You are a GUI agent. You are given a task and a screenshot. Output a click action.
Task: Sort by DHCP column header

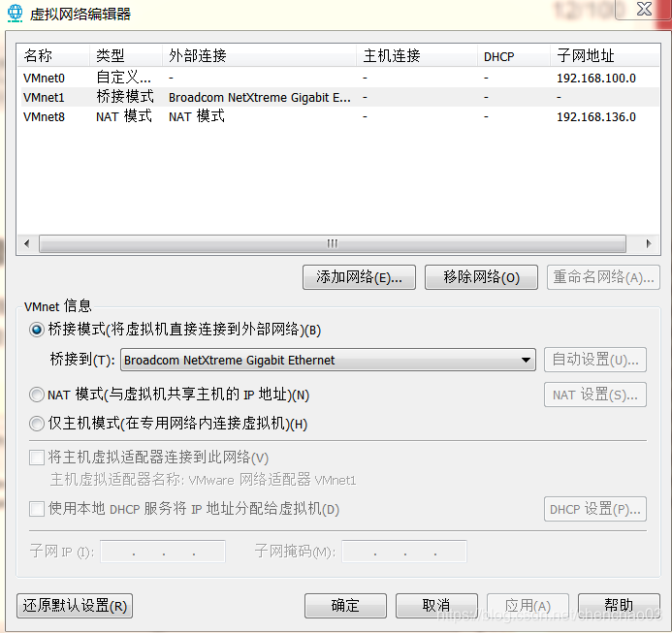tap(514, 55)
